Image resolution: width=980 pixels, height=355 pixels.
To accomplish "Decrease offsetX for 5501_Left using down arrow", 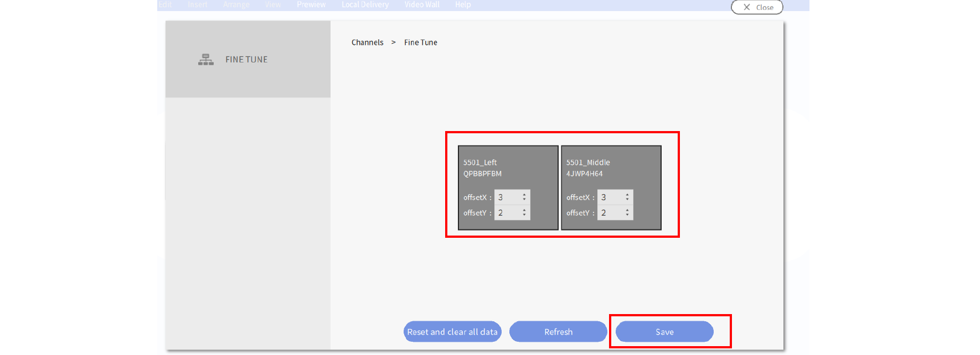I will click(524, 200).
